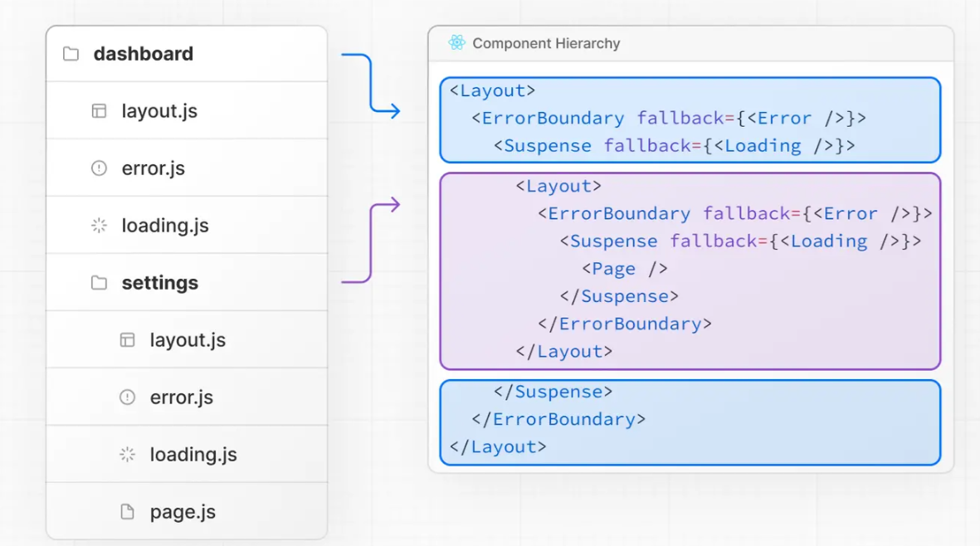
Task: Click the blue arrow pointing to Layout block
Action: click(x=371, y=83)
